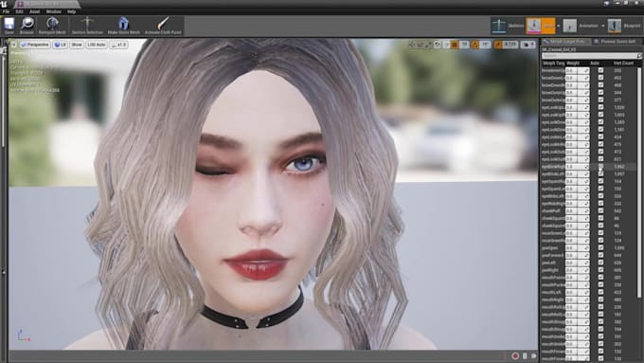Open viewport options dropdown arrow
Screen dimensions: 644x363
13,45
